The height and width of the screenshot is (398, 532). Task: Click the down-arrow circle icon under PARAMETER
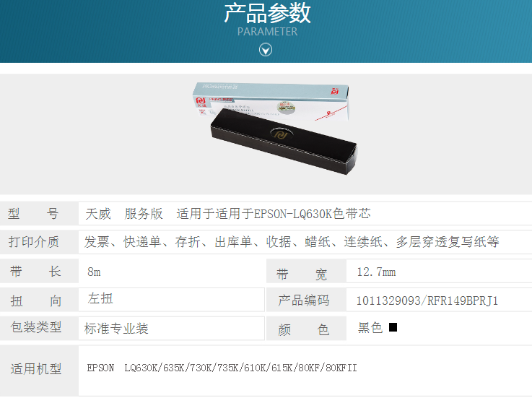(x=266, y=50)
